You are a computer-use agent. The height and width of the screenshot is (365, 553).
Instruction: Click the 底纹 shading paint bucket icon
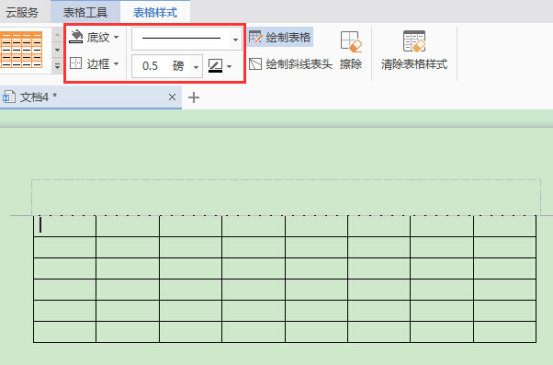click(76, 37)
